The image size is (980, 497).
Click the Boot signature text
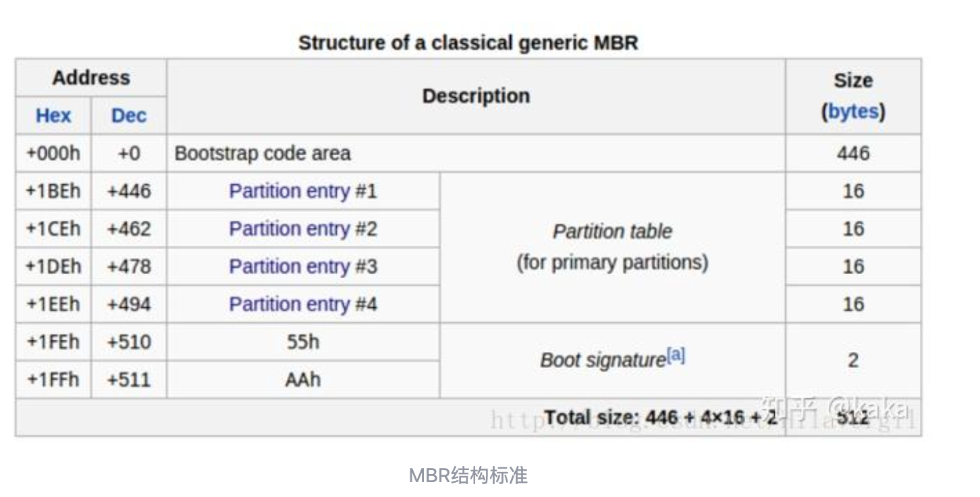tap(602, 361)
